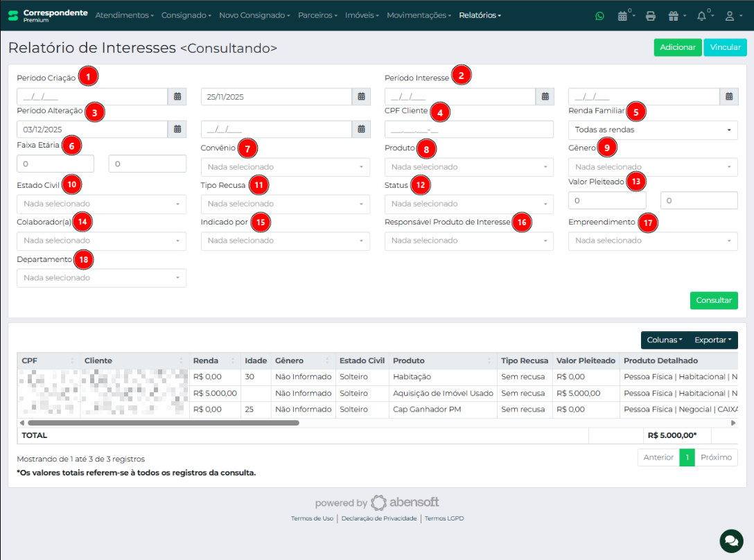The height and width of the screenshot is (560, 754).
Task: Open the Atendimentos menu
Action: click(124, 15)
